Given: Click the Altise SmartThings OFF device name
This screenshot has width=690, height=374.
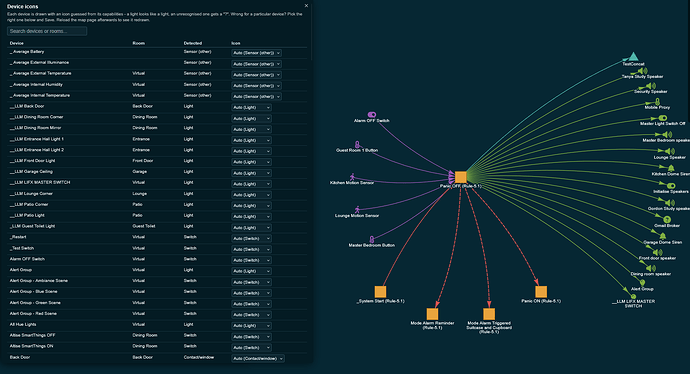Looking at the screenshot, I should pyautogui.click(x=33, y=335).
